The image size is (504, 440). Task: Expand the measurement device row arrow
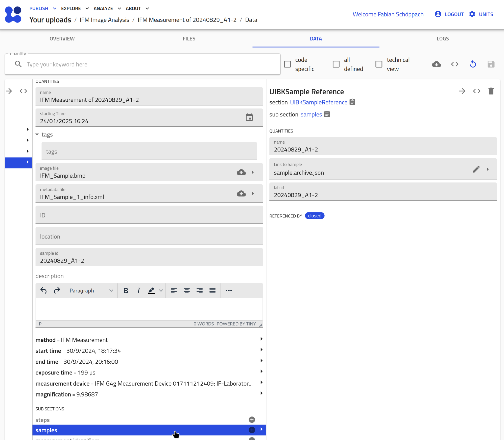[261, 382]
